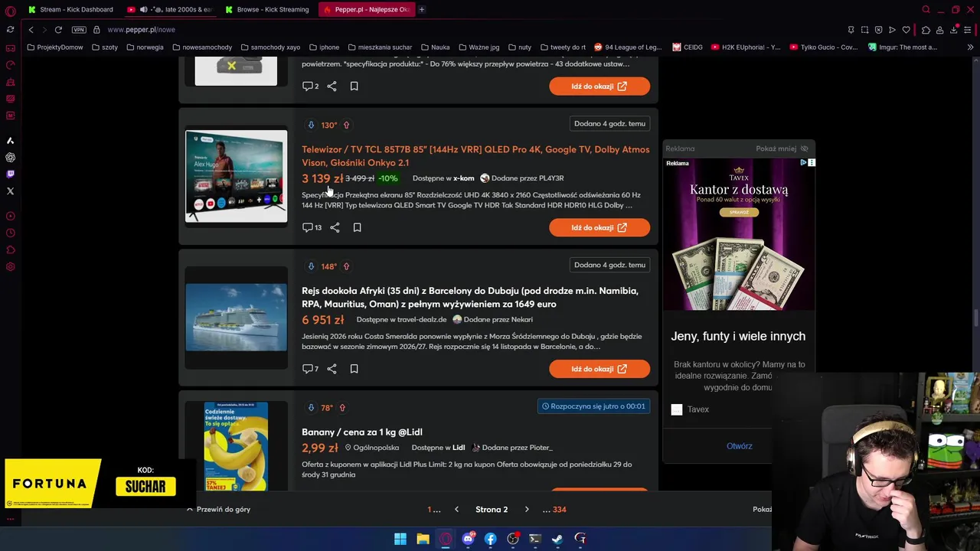Reload the pepper.pl page
This screenshot has width=980, height=551.
[58, 29]
